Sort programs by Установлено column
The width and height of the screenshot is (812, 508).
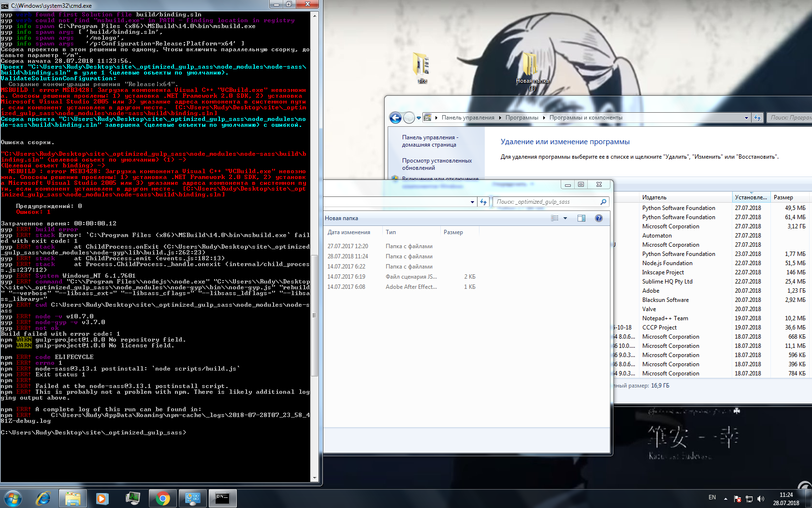coord(751,197)
